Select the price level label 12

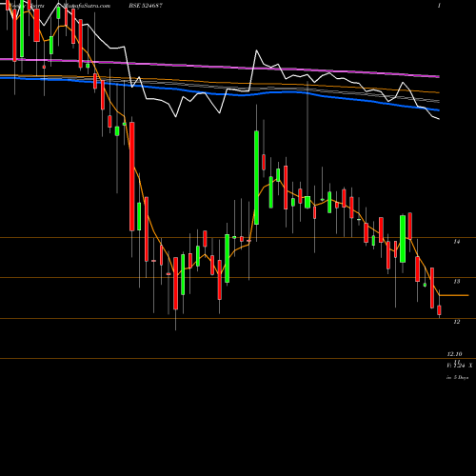pyautogui.click(x=457, y=322)
